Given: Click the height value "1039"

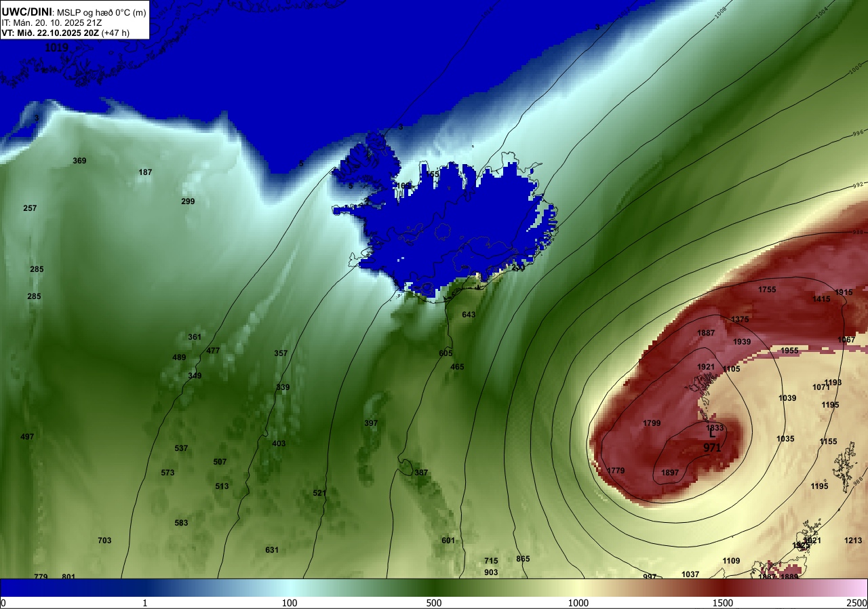Looking at the screenshot, I should (787, 398).
